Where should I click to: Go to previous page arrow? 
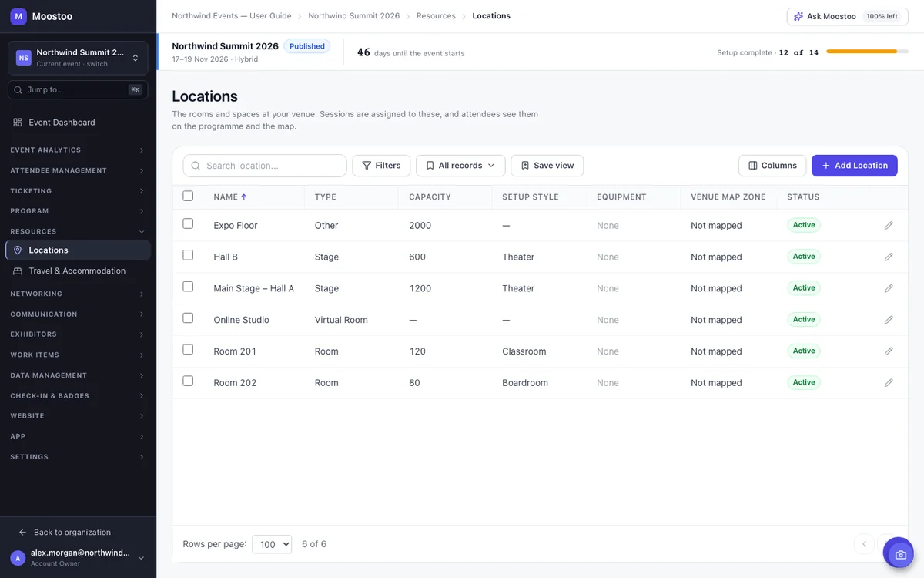click(x=864, y=544)
